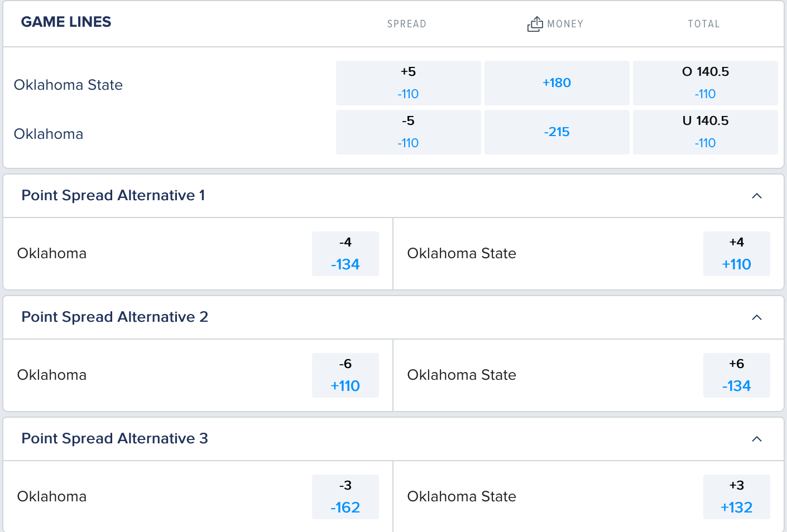Select Oklahoma -6 at +110

point(345,375)
